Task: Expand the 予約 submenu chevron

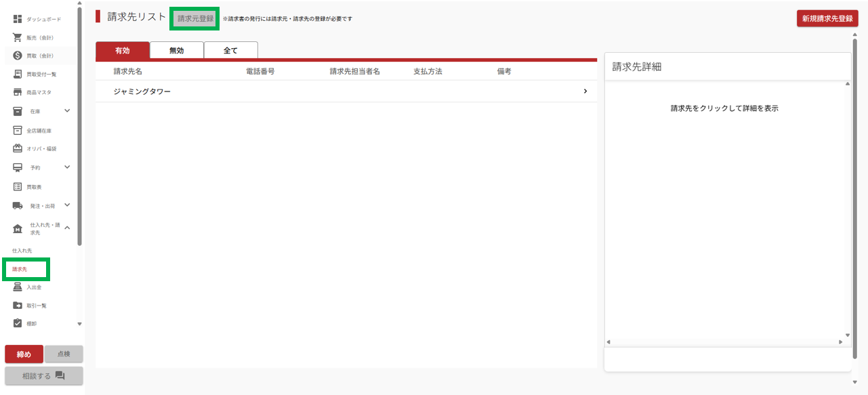Action: click(x=67, y=167)
